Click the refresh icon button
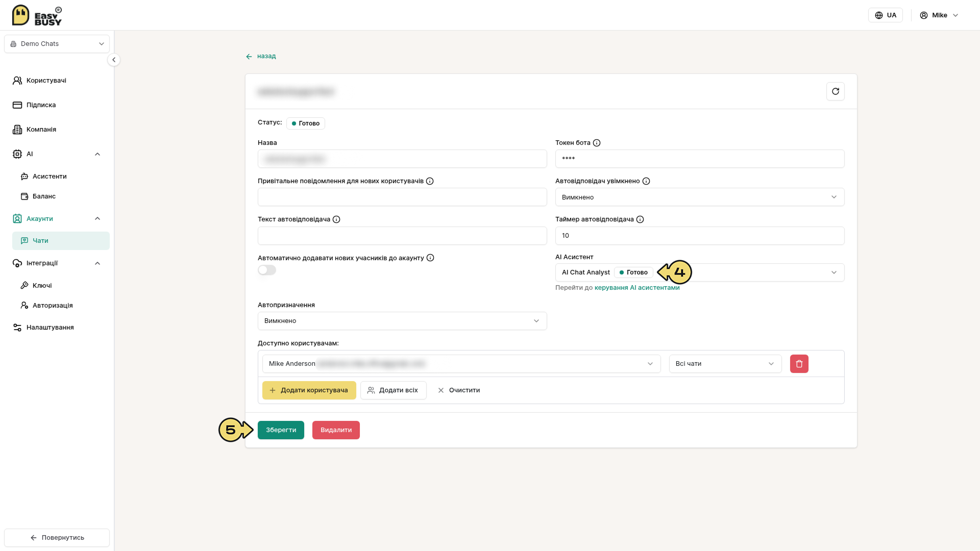The width and height of the screenshot is (980, 551). click(x=836, y=91)
